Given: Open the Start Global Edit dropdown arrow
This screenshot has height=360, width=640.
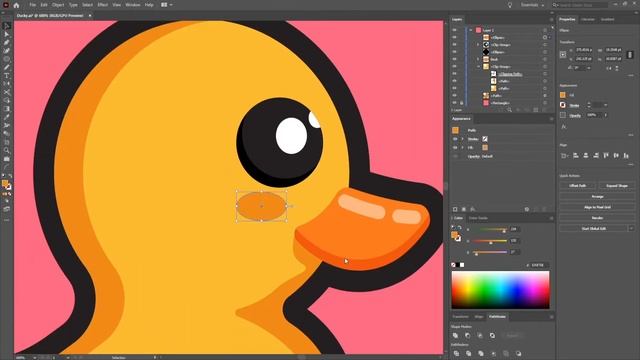Looking at the screenshot, I should pos(631,229).
